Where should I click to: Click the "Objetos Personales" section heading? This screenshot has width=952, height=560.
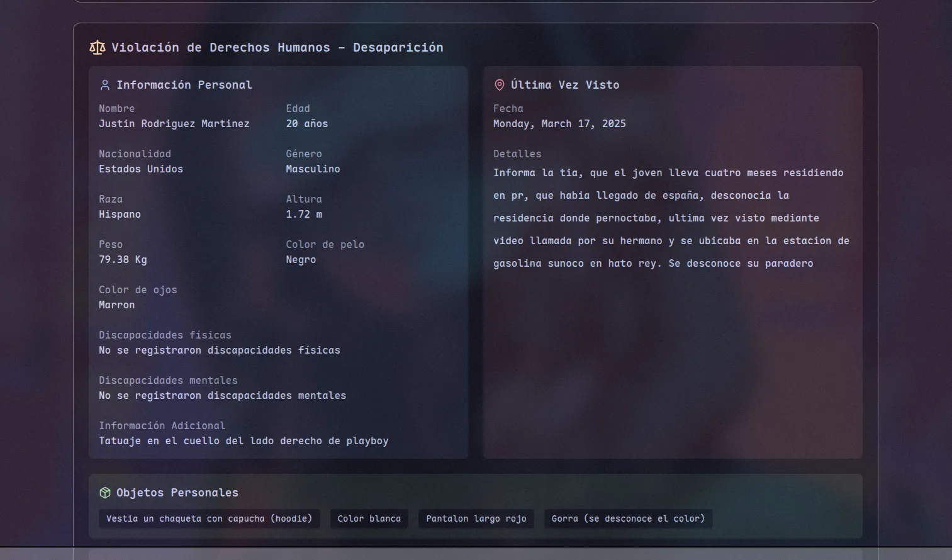[177, 493]
